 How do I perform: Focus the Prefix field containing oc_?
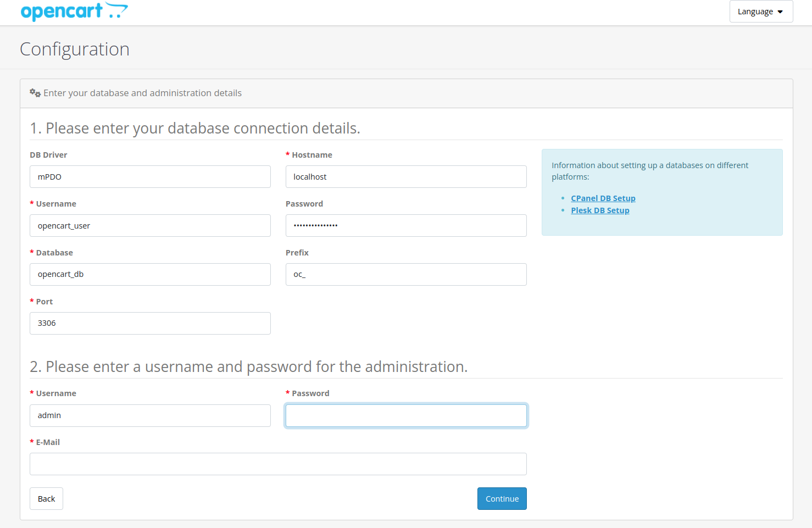point(405,274)
